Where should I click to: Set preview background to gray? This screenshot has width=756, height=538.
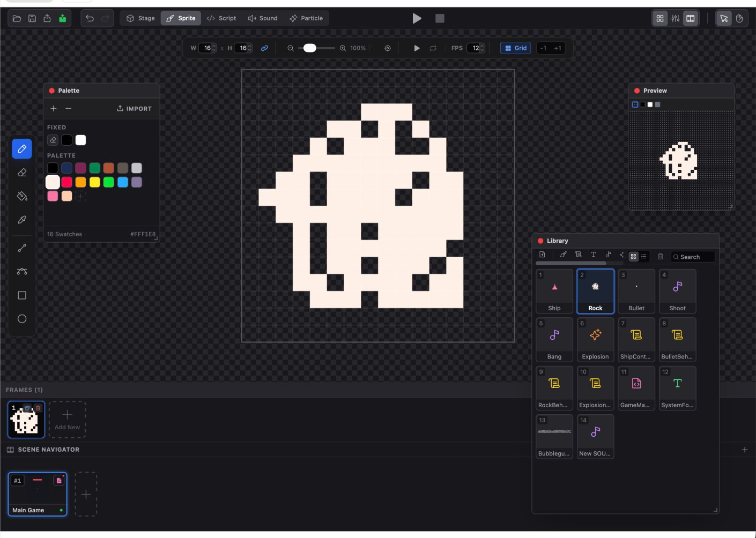tap(657, 104)
